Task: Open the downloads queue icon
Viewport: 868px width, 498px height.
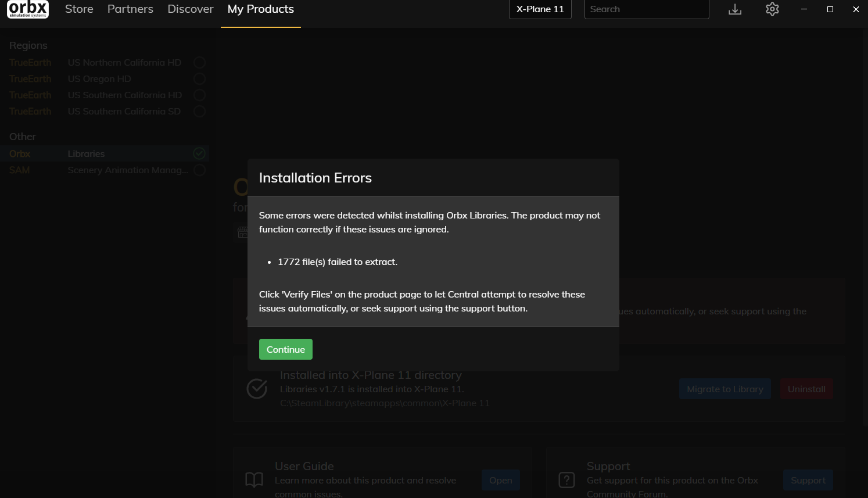Action: 735,9
